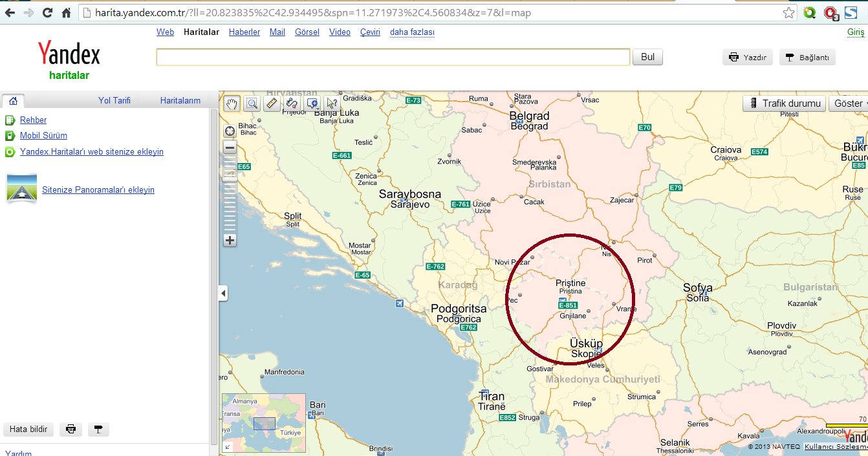Click the Giriş login link
This screenshot has height=456, width=868.
856,32
